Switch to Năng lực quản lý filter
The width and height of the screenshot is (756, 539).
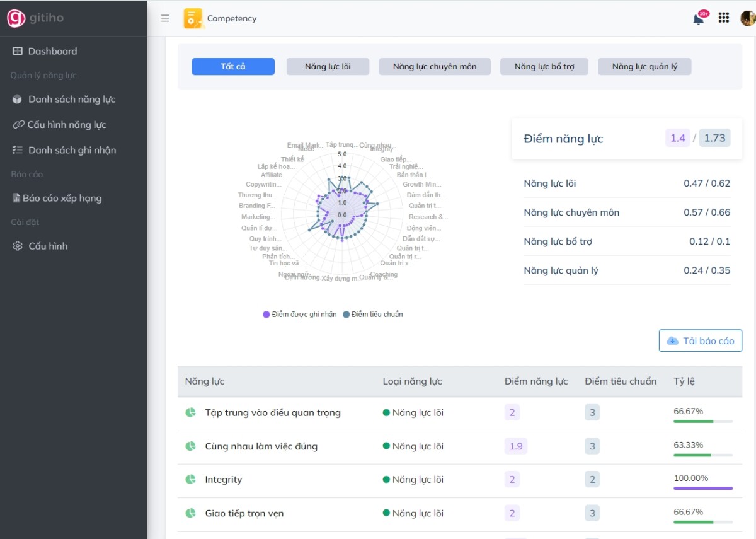644,67
